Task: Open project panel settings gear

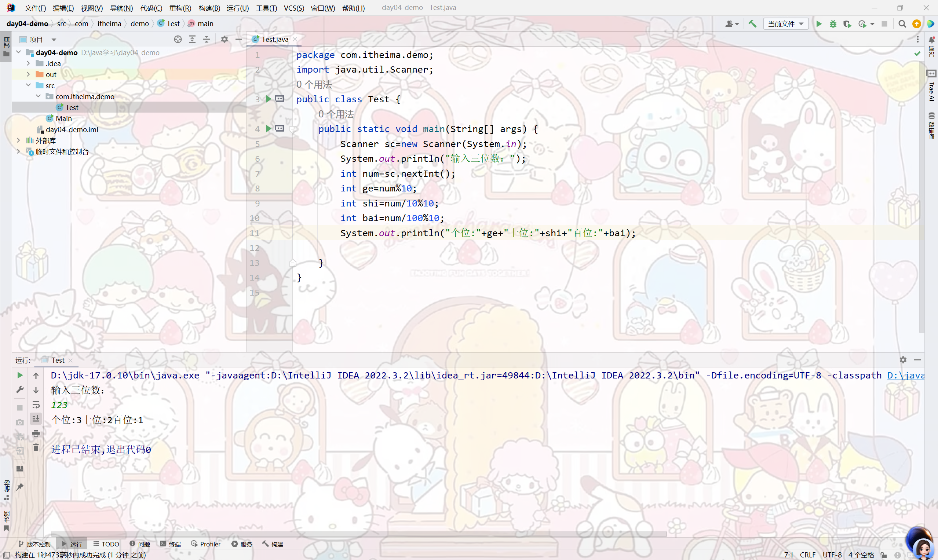Action: [225, 39]
